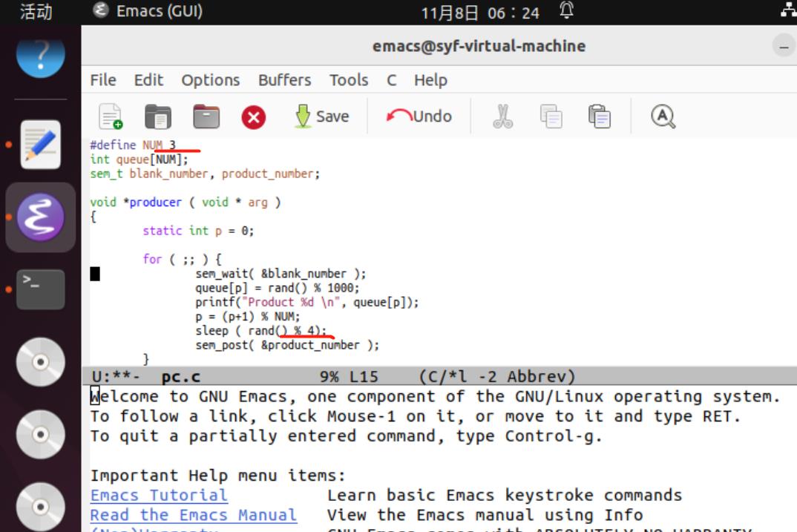Viewport: 797px width, 532px height.
Task: Click the New File toolbar icon
Action: coord(111,116)
